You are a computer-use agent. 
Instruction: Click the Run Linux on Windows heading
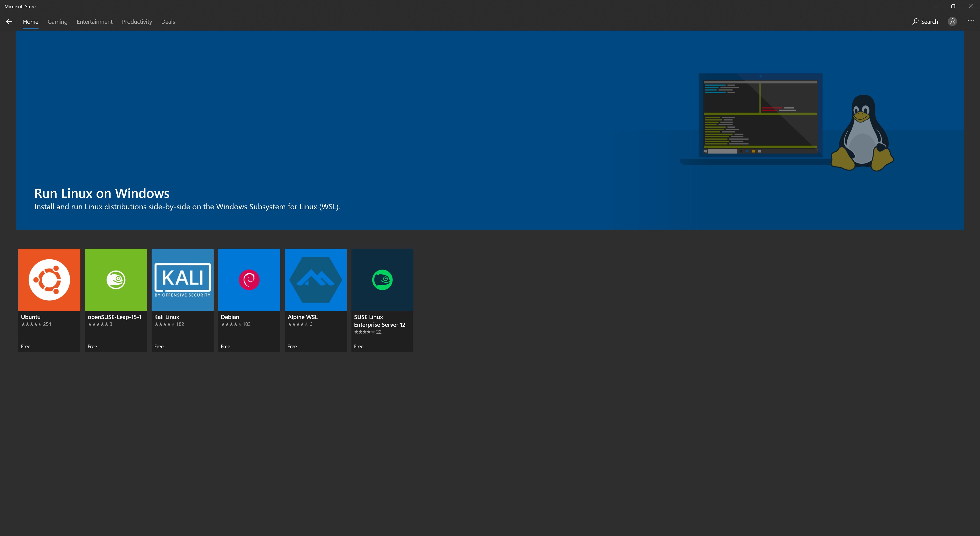pos(102,193)
